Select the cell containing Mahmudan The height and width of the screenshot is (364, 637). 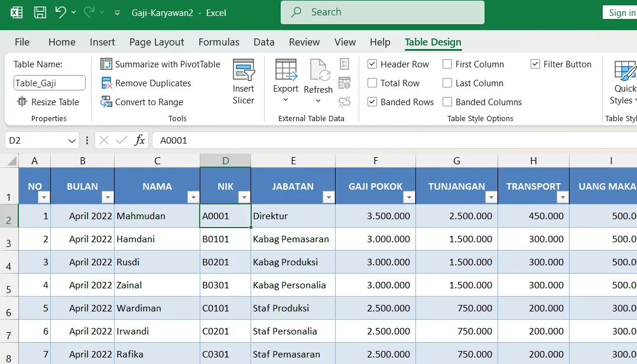coord(157,216)
